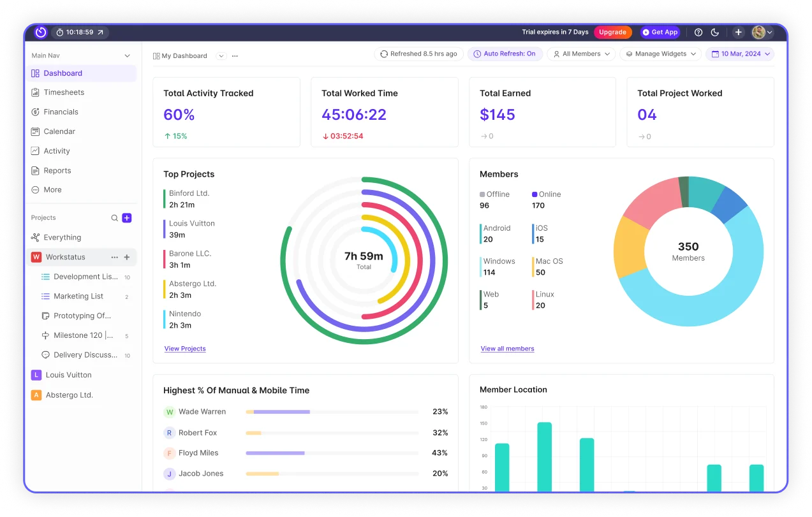This screenshot has width=812, height=517.
Task: Open the Reports section
Action: click(x=56, y=170)
